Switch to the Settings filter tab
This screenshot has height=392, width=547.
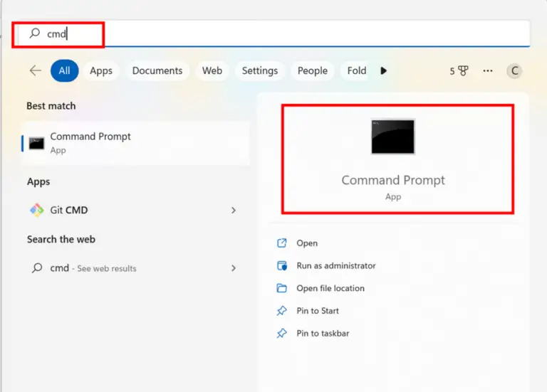point(260,70)
